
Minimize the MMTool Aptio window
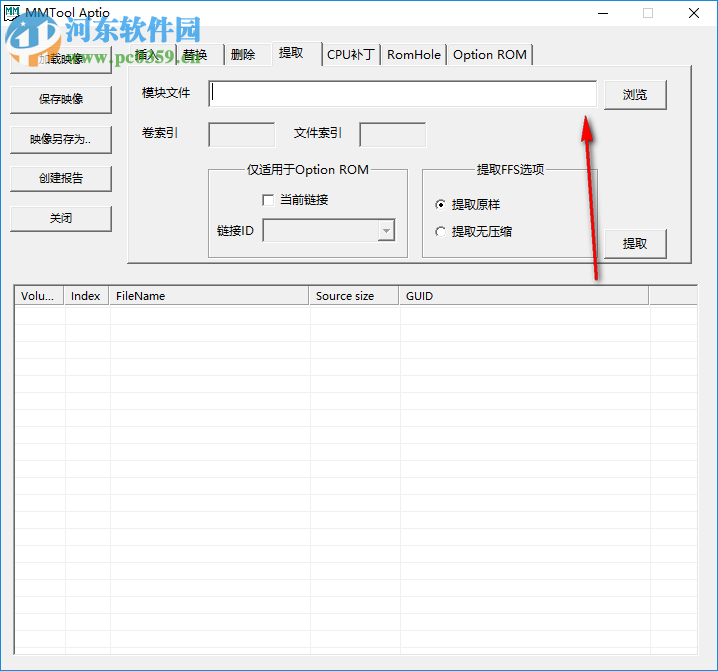coord(603,13)
